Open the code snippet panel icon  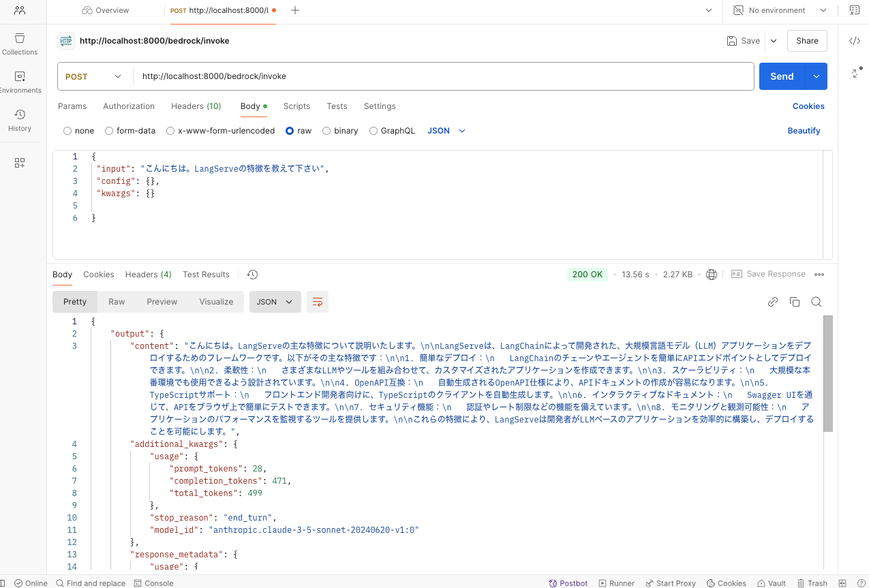854,41
